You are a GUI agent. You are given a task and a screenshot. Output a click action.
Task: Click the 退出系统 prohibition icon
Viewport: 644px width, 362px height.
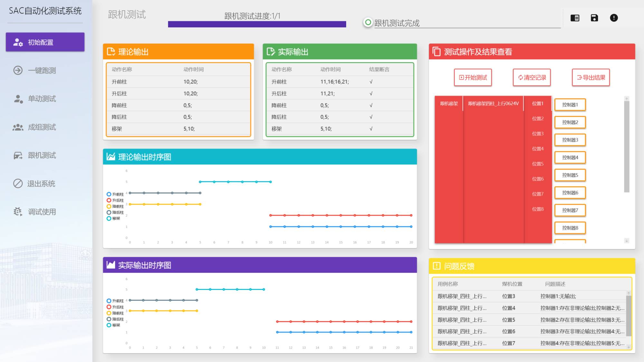[x=18, y=184]
